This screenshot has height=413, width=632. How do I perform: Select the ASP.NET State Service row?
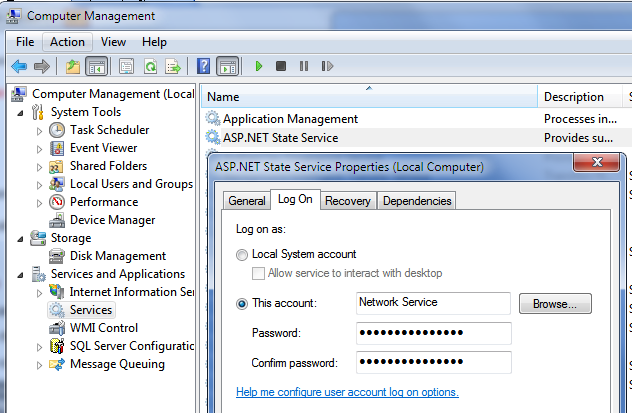(417, 138)
